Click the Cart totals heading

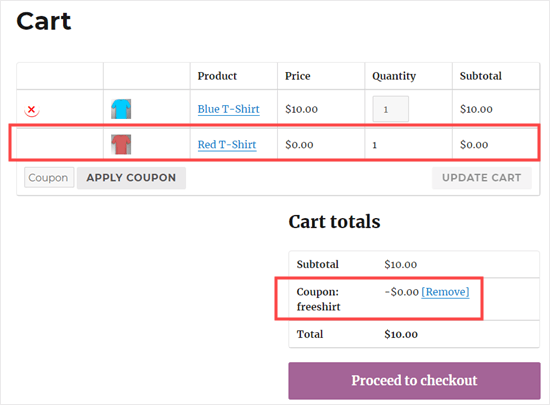coord(334,222)
